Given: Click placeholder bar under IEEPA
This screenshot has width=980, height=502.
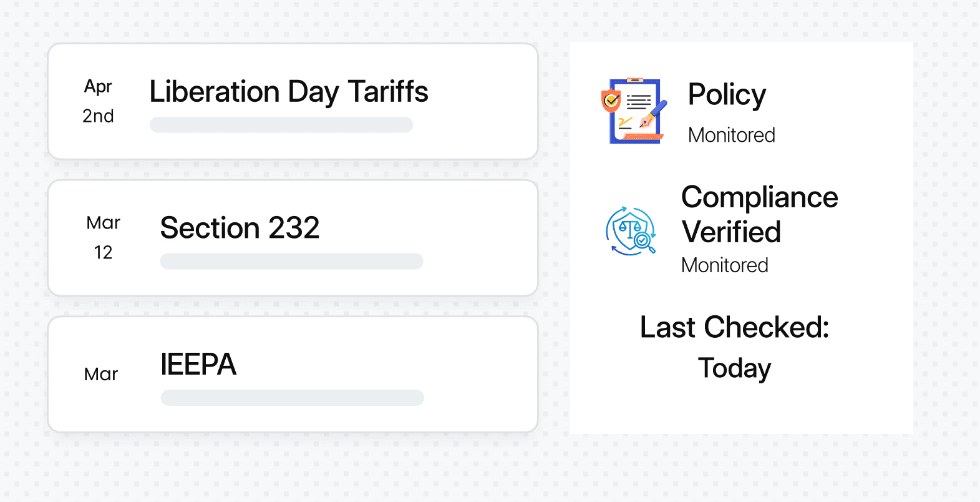Looking at the screenshot, I should click(x=293, y=398).
